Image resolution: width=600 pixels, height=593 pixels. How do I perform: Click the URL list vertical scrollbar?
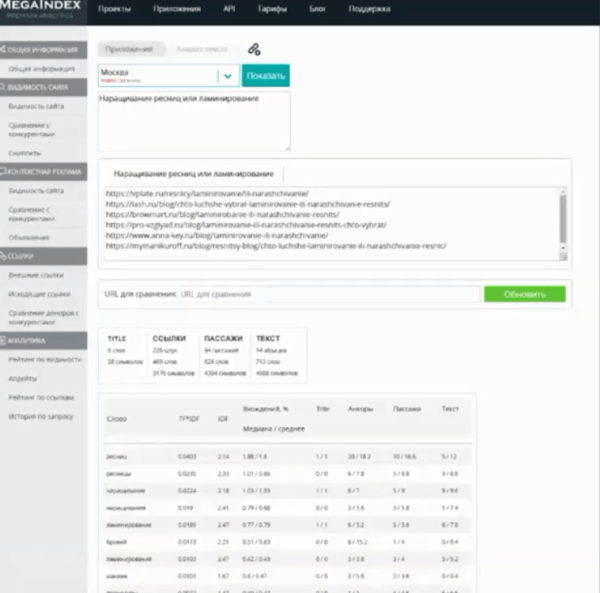(562, 220)
